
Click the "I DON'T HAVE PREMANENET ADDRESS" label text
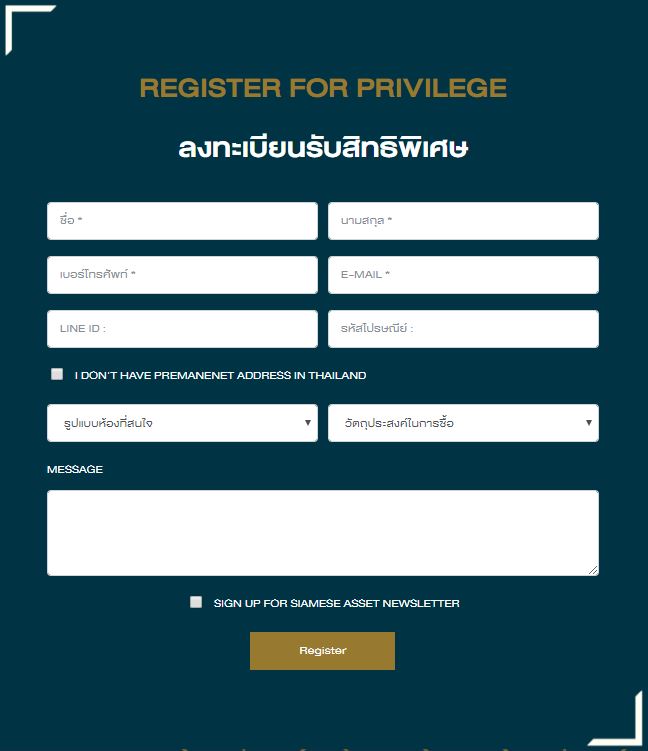(220, 376)
